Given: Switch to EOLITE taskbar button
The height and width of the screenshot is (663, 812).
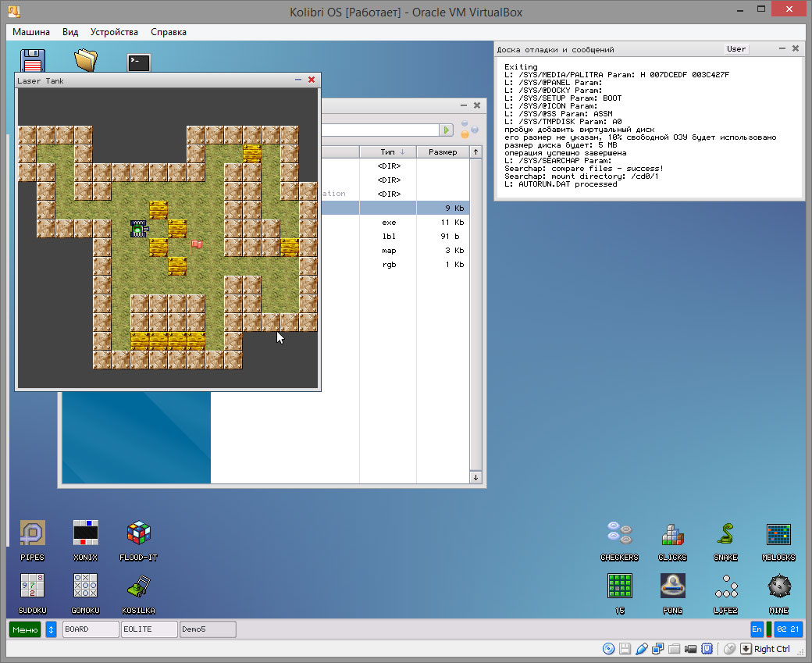Looking at the screenshot, I should click(x=149, y=629).
